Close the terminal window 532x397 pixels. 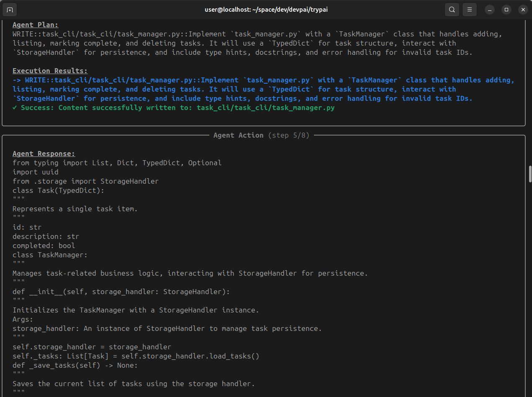[523, 10]
